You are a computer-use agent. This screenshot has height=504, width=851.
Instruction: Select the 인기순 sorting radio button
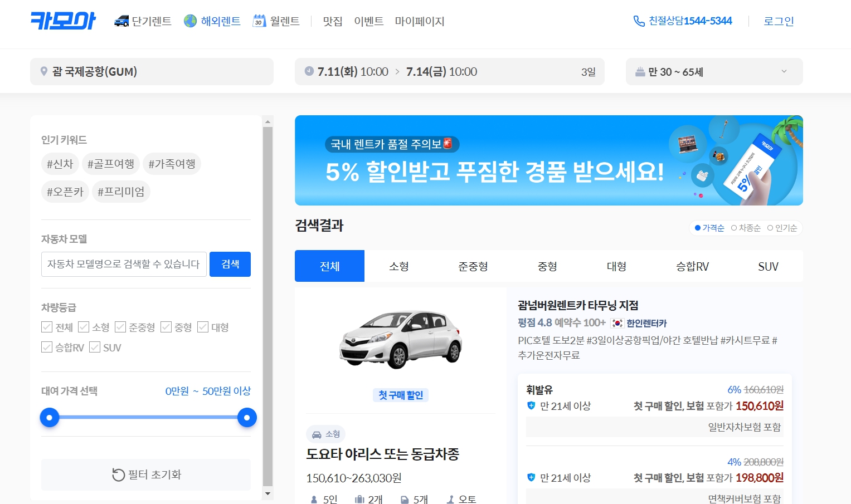770,228
